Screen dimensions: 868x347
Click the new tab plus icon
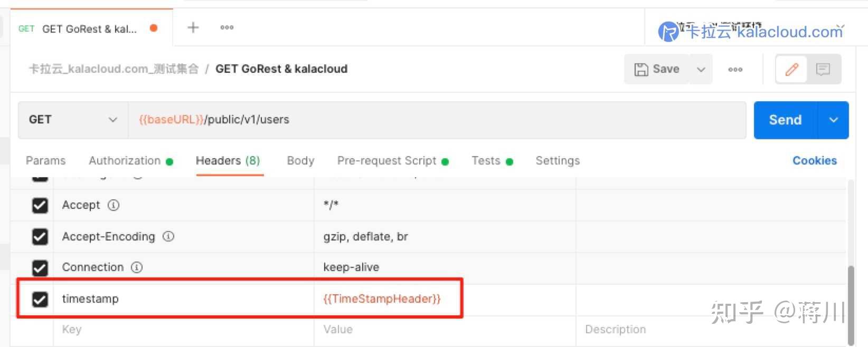click(193, 27)
